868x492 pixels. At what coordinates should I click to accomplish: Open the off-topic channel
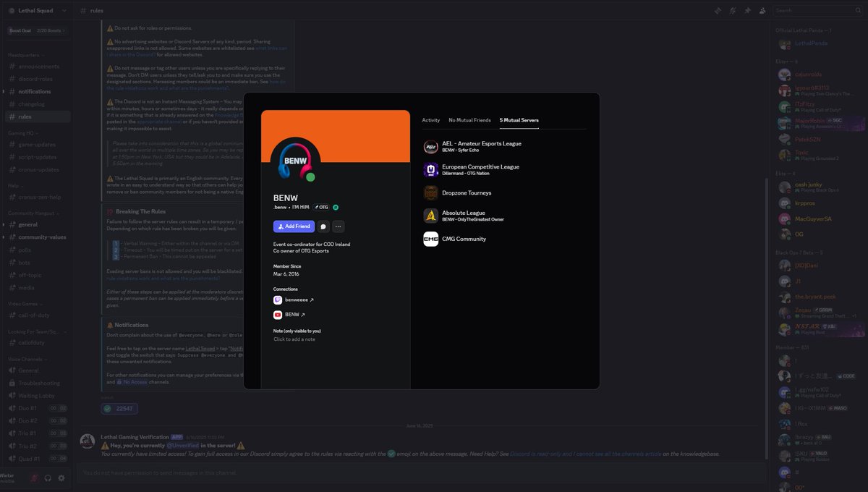38,275
